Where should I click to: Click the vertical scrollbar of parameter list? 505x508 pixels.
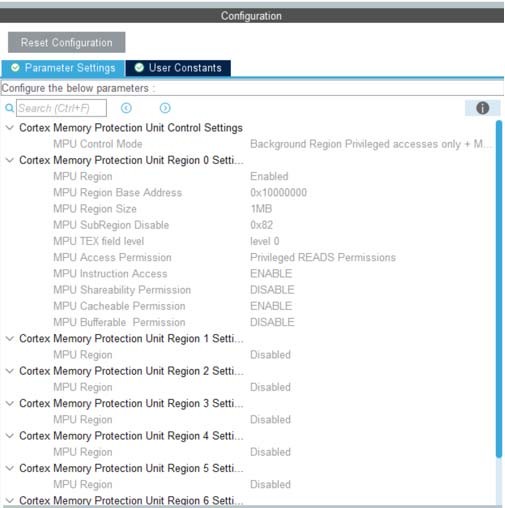[499, 288]
